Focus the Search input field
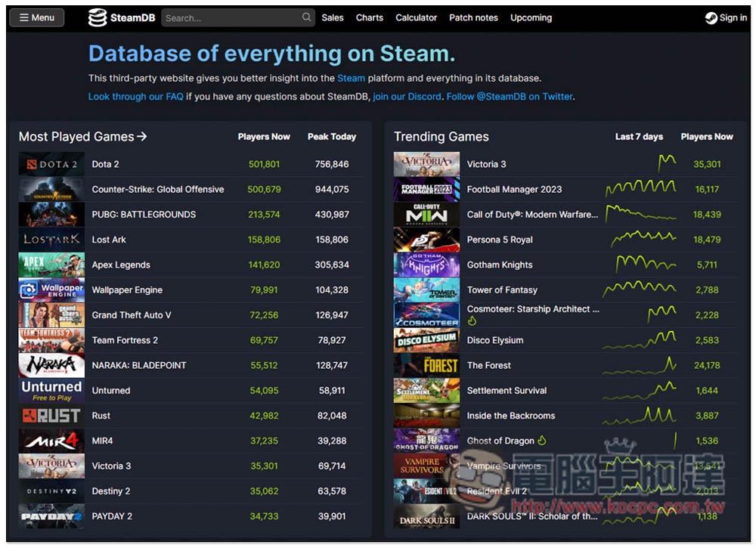Screen dimensions: 756x548 [237, 18]
